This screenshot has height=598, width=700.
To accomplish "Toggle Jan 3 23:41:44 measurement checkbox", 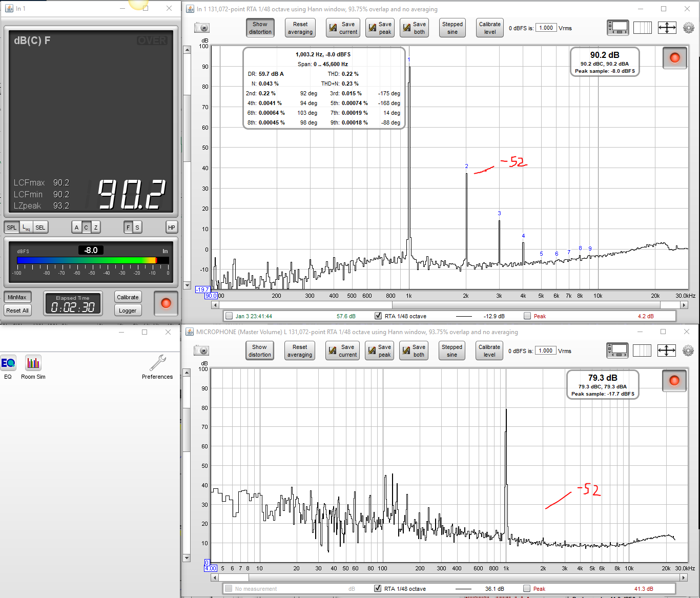I will tap(229, 316).
